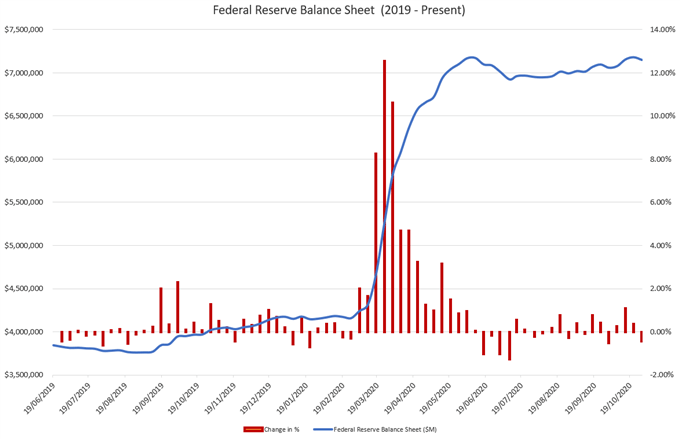Click the $4,500,000 left axis label
The image size is (680, 439).
[x=23, y=288]
